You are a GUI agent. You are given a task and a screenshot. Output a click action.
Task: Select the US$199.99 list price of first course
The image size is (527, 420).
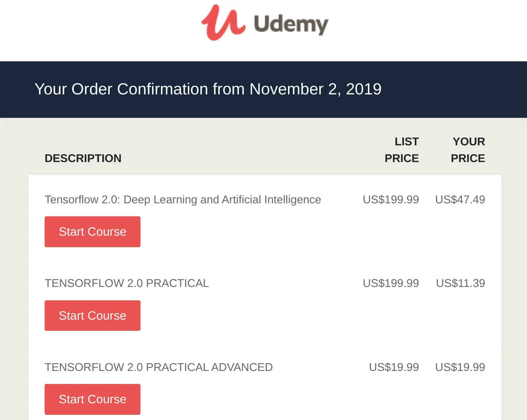point(391,200)
